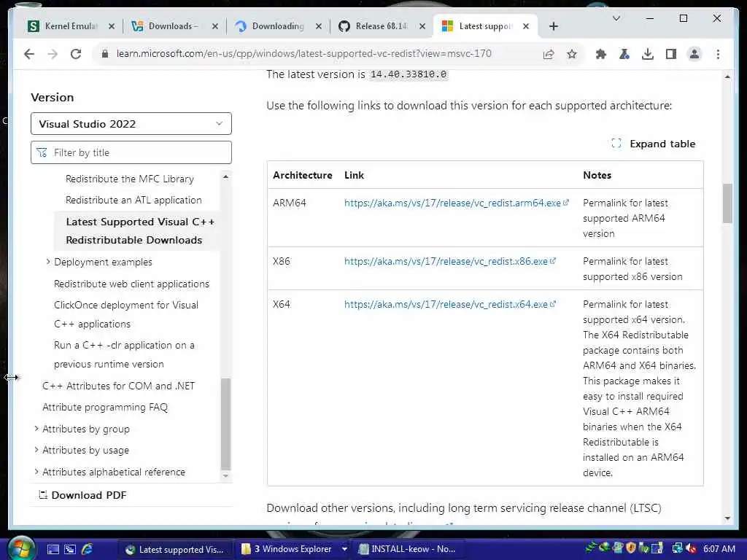Click the orange security shield tray icon
The image size is (747, 560).
click(631, 548)
